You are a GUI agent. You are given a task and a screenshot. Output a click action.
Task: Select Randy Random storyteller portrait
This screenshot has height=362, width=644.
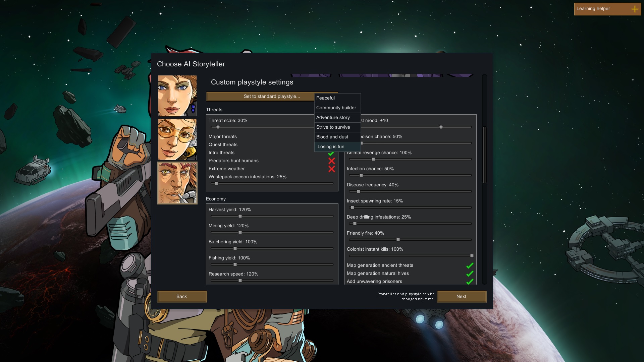point(177,183)
